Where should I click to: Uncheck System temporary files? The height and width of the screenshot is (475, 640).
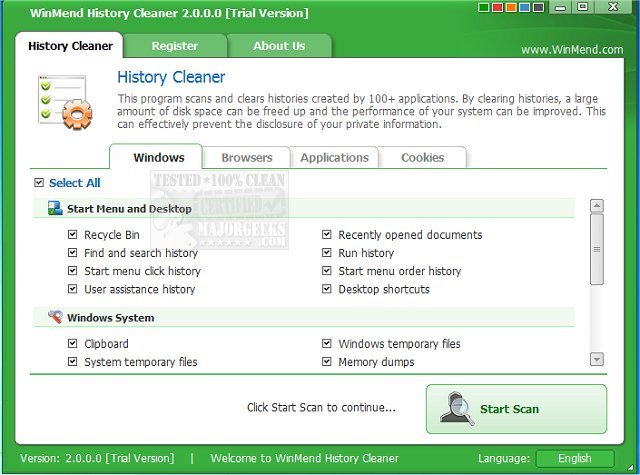point(72,362)
